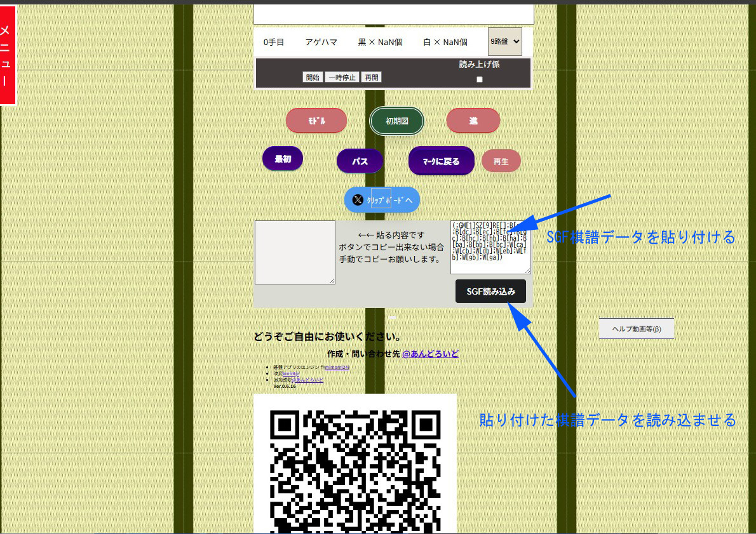Click the SGF data text area

pyautogui.click(x=491, y=247)
